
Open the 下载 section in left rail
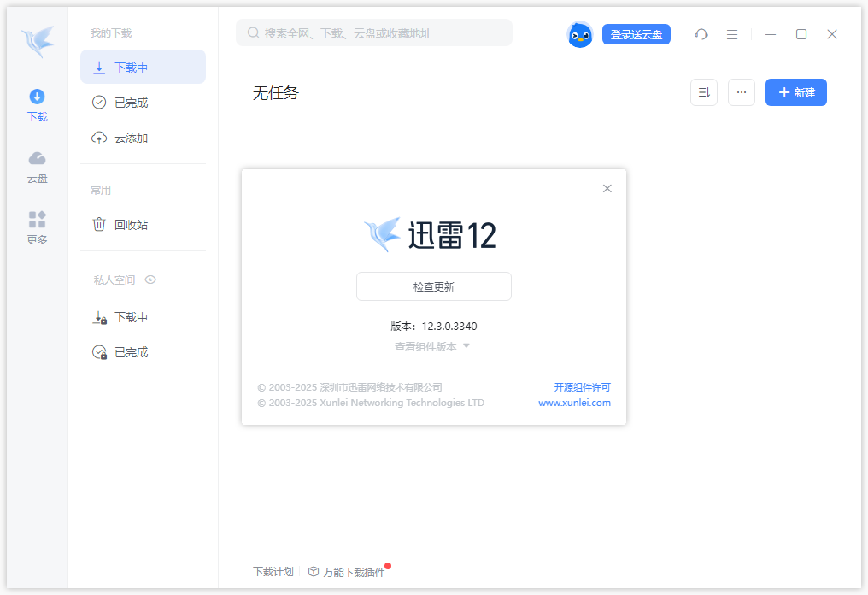37,105
